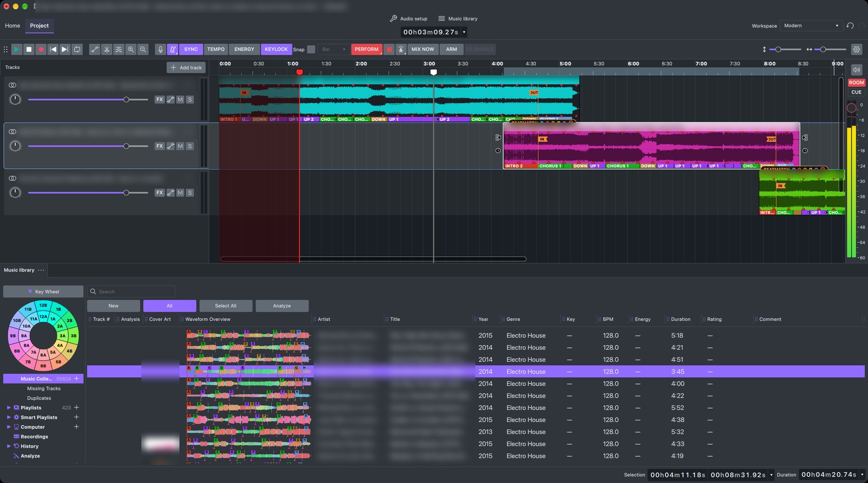
Task: Click the zoom in magnifier icon
Action: tap(131, 49)
